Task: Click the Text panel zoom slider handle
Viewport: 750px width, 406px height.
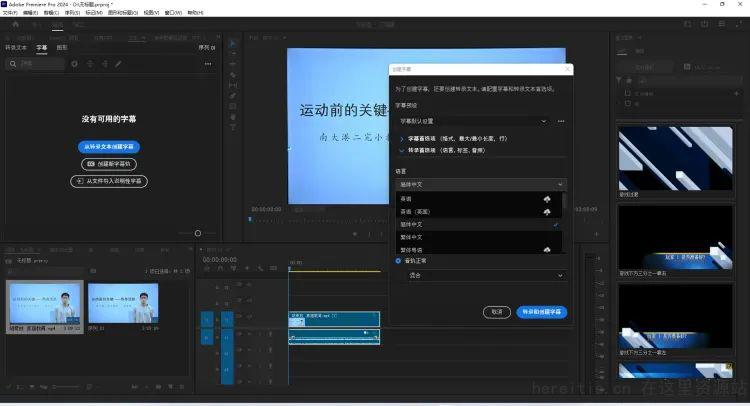Action: pyautogui.click(x=198, y=233)
